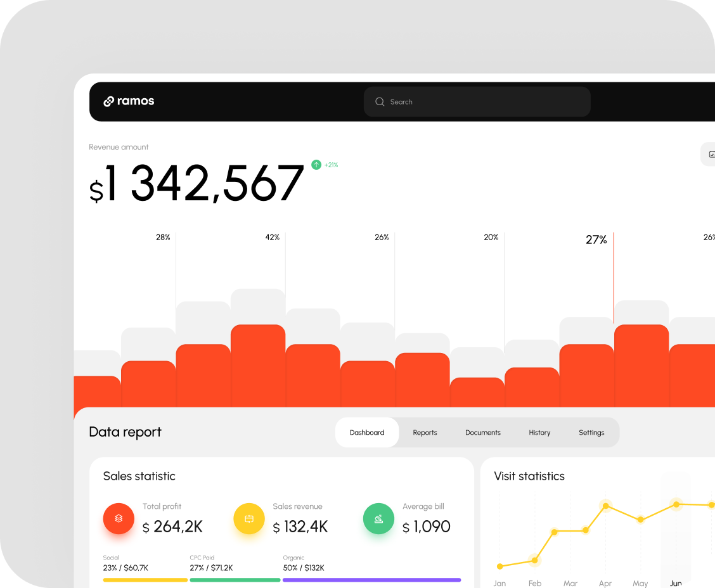This screenshot has width=715, height=588.
Task: Click the tallest orange bar under 42%
Action: click(258, 364)
